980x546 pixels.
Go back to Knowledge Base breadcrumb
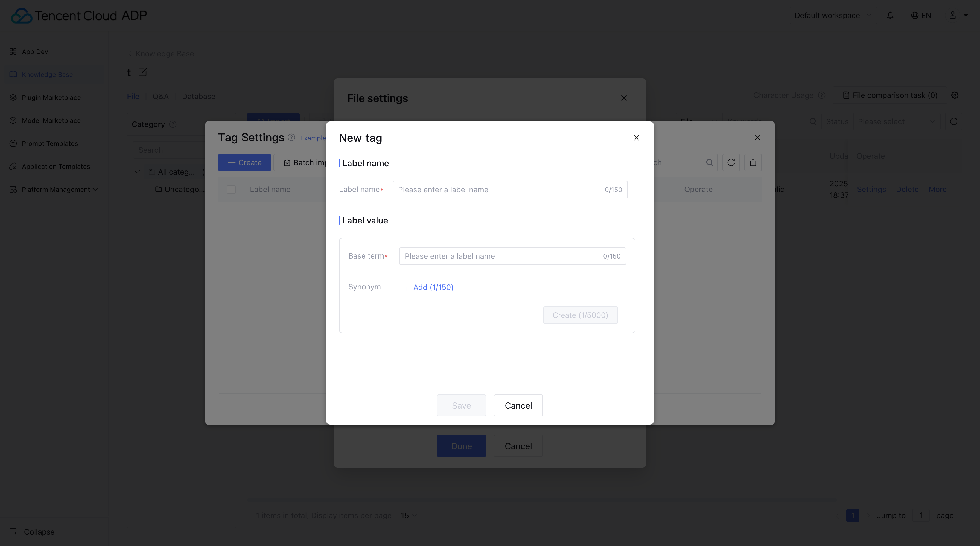click(x=161, y=54)
